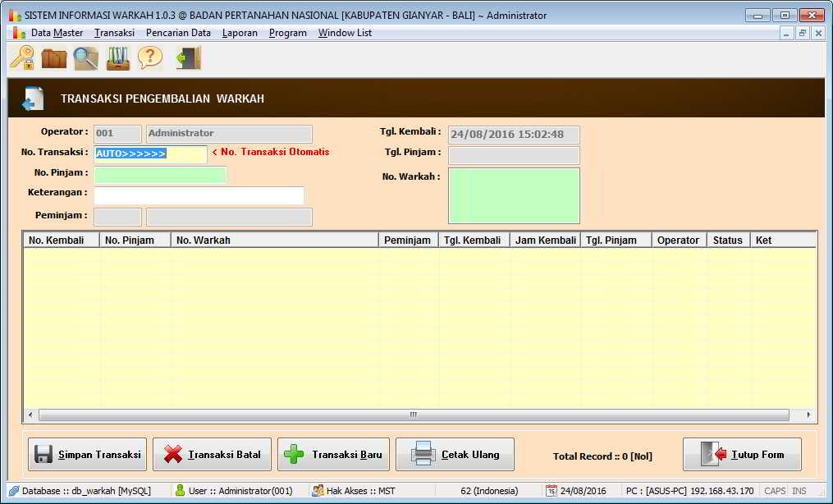Click the magnifying glass search icon
833x504 pixels.
click(85, 58)
